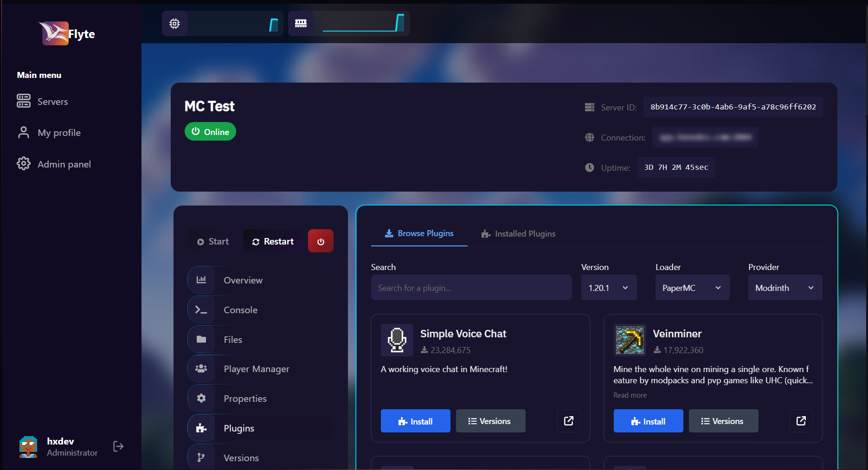Restart the MC Test server
The height and width of the screenshot is (470, 868).
[273, 241]
